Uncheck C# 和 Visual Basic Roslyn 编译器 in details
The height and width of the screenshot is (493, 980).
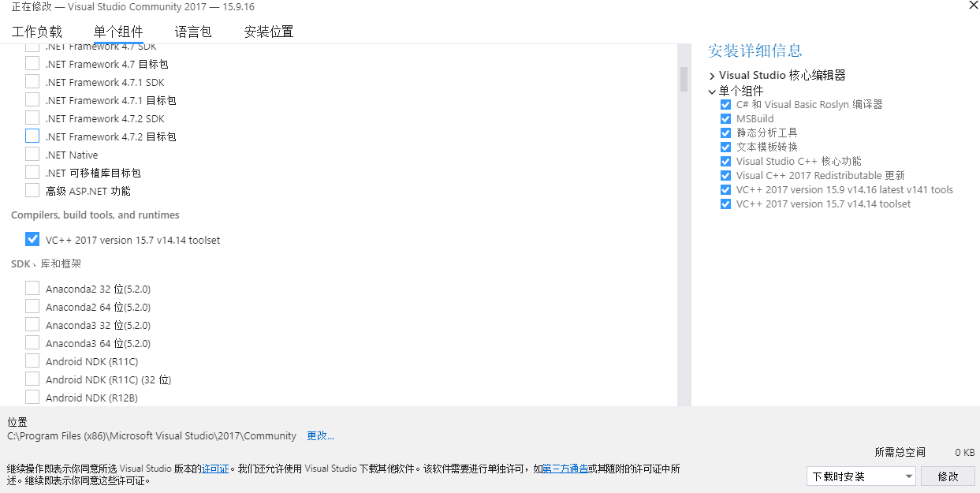pyautogui.click(x=725, y=105)
